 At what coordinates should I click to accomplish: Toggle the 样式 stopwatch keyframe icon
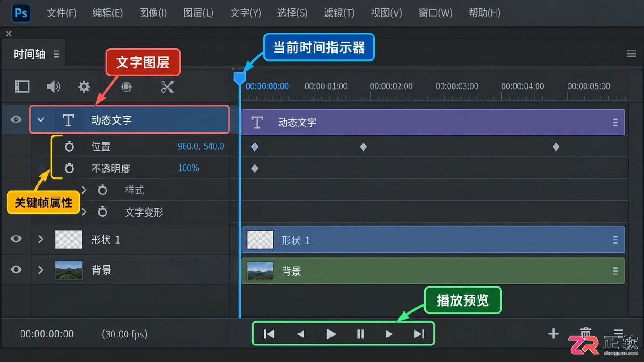point(102,190)
